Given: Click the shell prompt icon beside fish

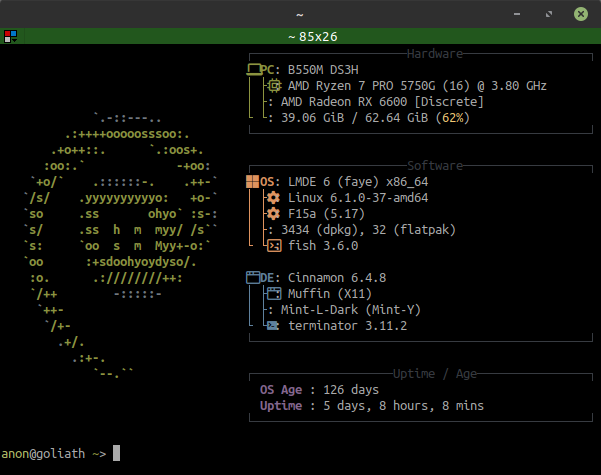Looking at the screenshot, I should 274,245.
